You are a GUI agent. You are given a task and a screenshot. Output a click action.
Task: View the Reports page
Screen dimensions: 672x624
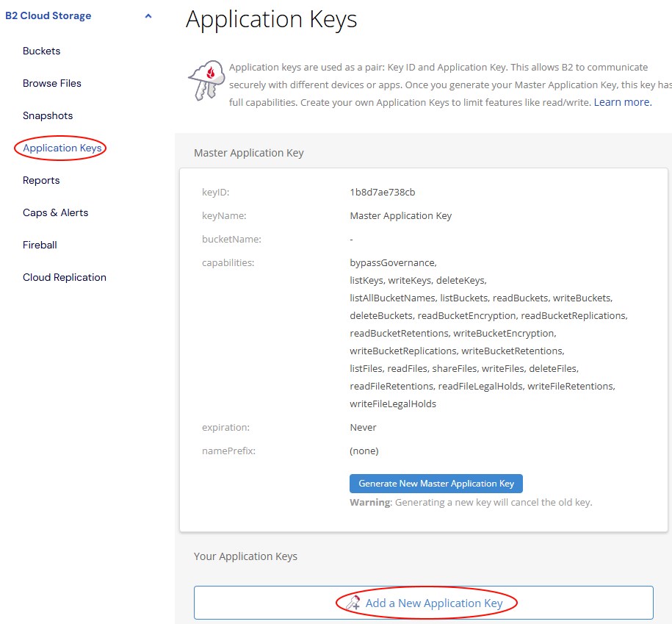41,181
